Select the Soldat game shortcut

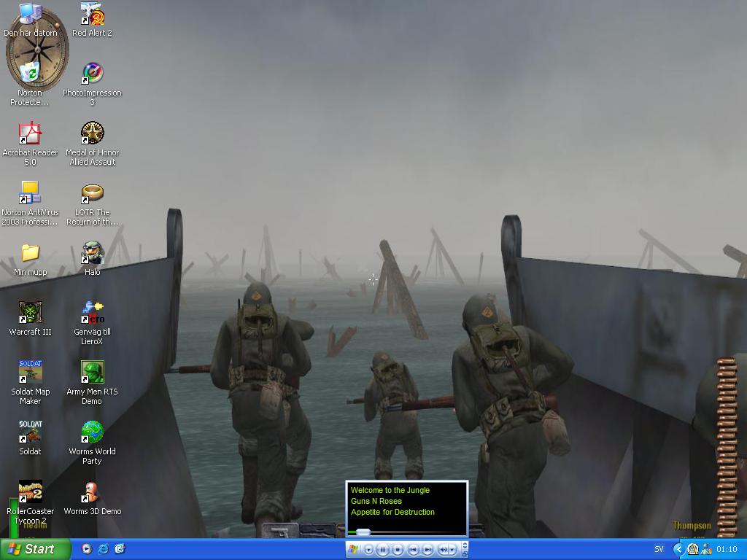tap(30, 437)
